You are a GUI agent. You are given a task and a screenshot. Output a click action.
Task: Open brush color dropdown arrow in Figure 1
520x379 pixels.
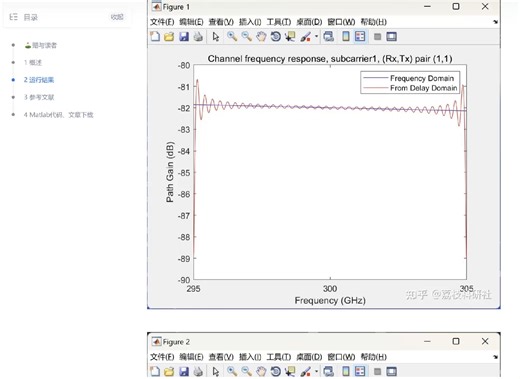(316, 36)
